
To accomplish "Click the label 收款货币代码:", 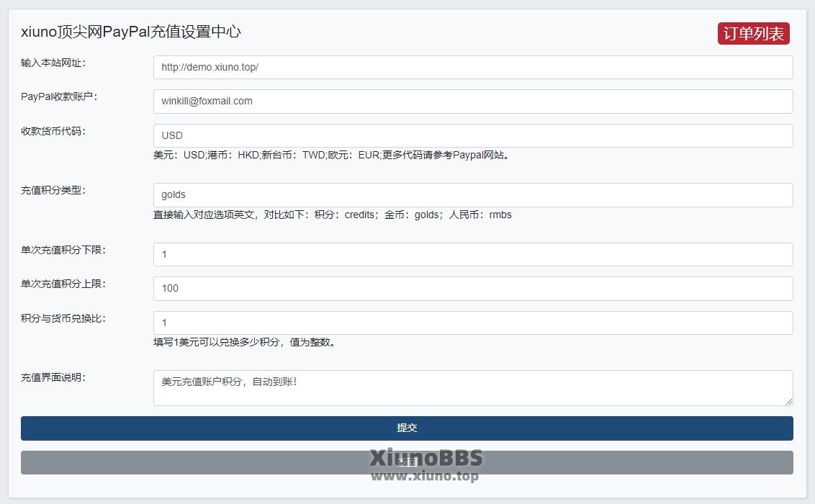I will click(53, 131).
